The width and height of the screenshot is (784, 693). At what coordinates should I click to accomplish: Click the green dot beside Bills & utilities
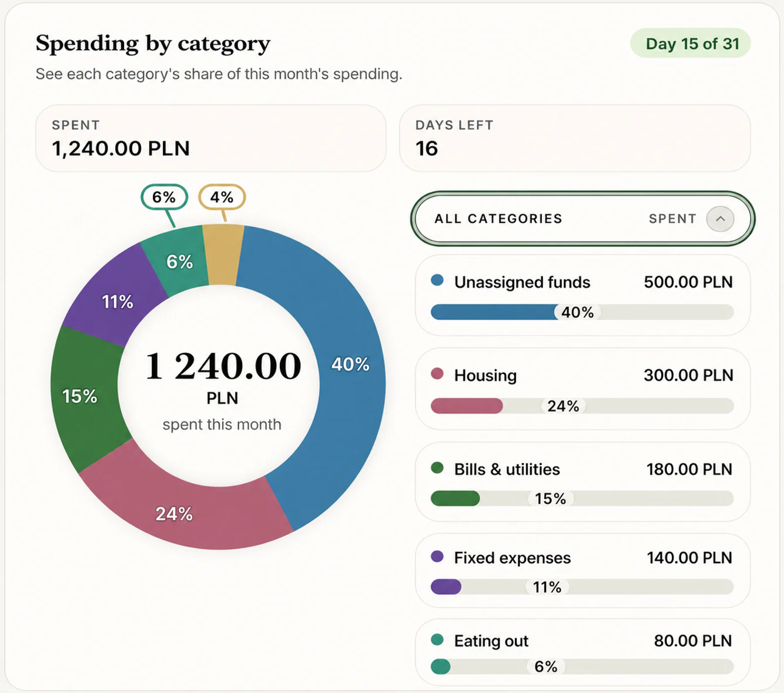[437, 468]
